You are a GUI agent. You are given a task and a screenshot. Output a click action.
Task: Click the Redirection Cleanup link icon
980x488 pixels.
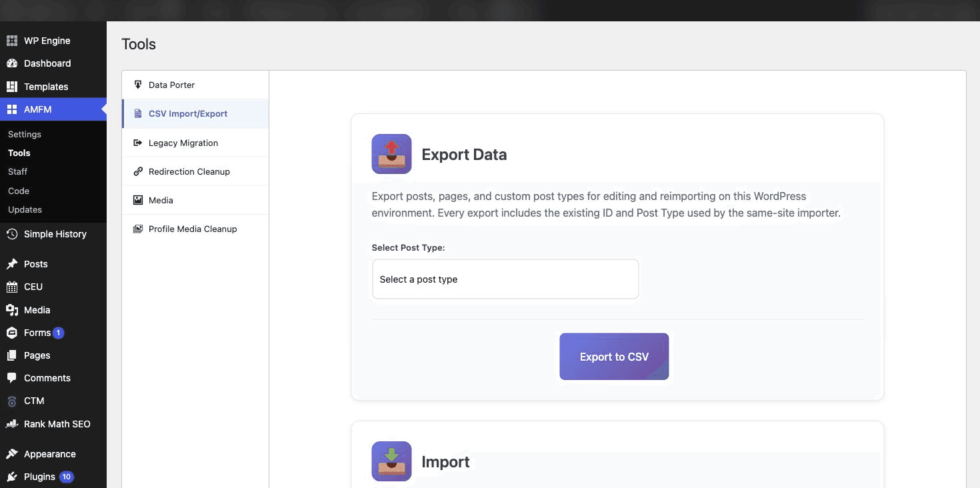pyautogui.click(x=138, y=171)
